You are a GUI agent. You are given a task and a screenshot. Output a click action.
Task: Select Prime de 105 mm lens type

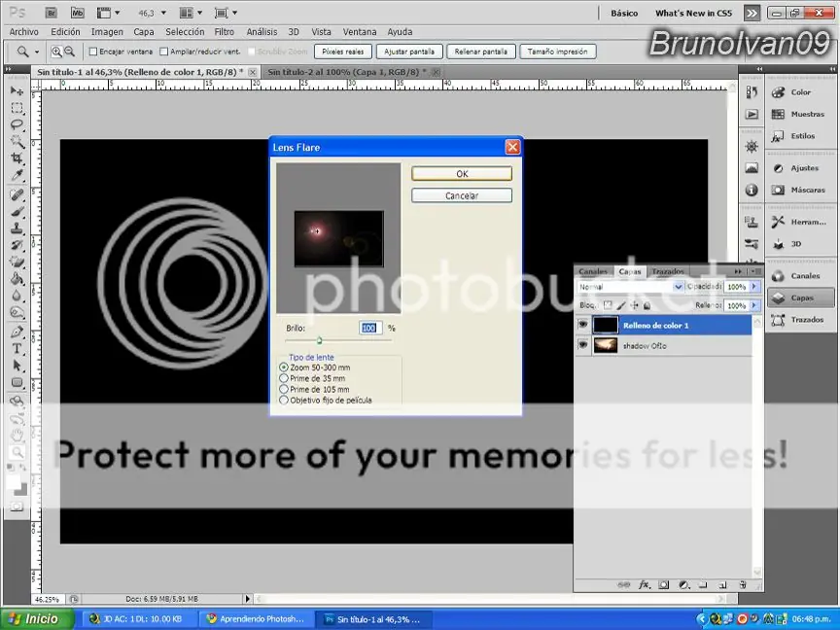point(284,390)
